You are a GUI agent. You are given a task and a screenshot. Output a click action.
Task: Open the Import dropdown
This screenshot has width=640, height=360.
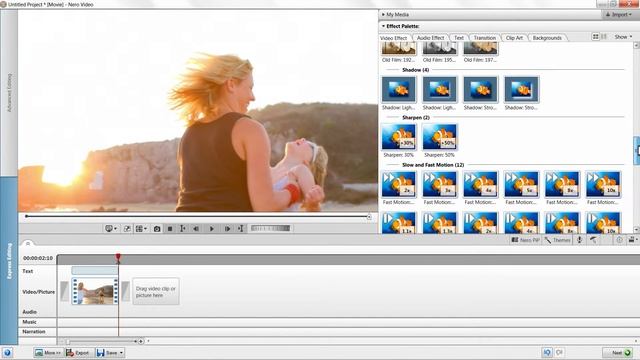(x=619, y=14)
